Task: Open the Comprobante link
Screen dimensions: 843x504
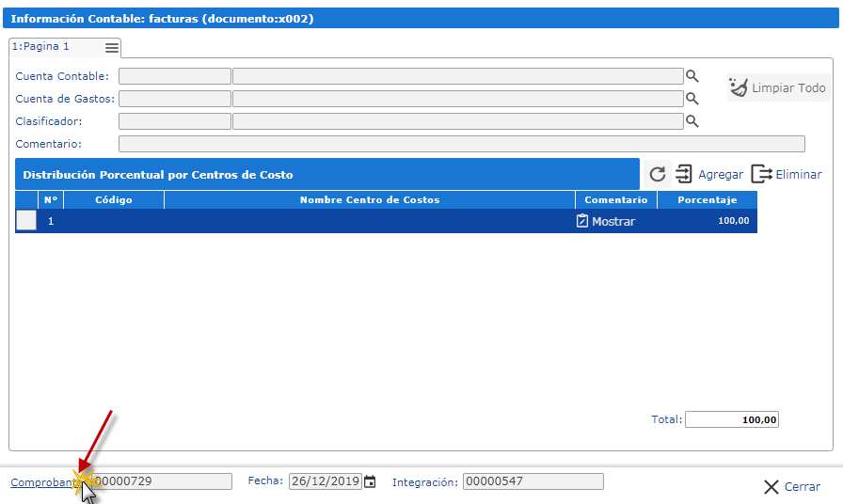Action: 42,481
